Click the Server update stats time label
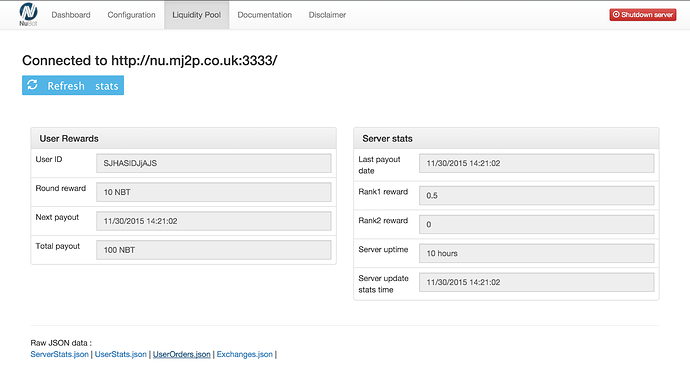Screen dimensions: 690x390 click(383, 284)
